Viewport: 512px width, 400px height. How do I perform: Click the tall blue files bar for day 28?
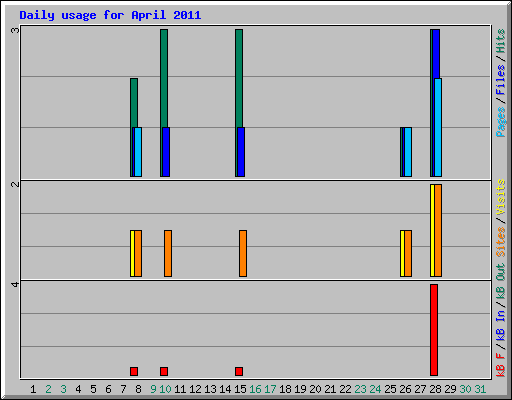tap(436, 54)
